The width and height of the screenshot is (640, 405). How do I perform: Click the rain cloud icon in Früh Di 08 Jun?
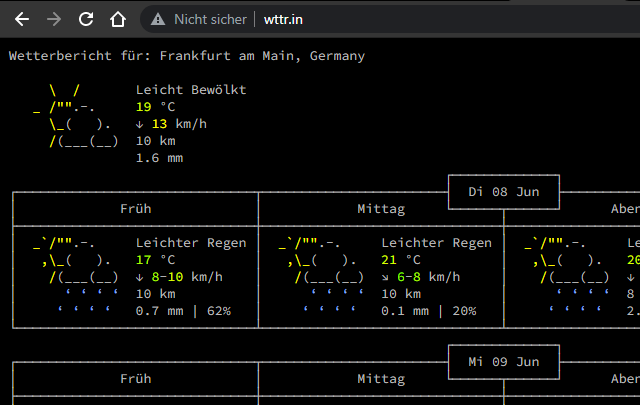(76, 277)
